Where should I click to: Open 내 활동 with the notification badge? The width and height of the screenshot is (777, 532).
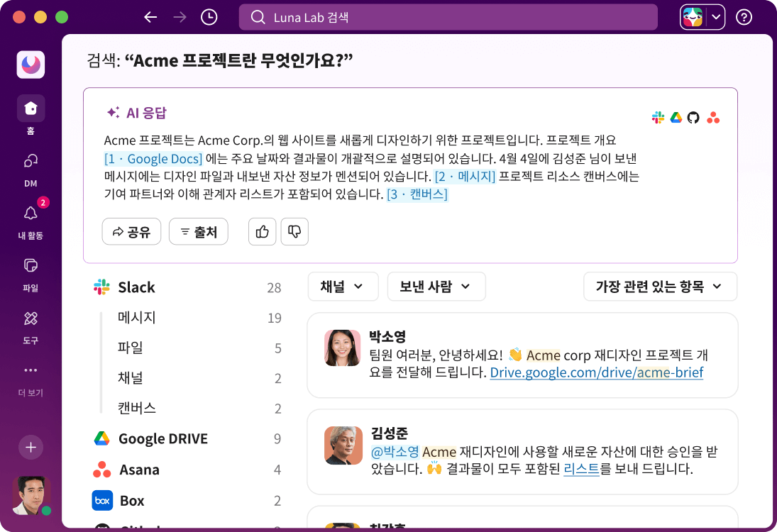31,213
